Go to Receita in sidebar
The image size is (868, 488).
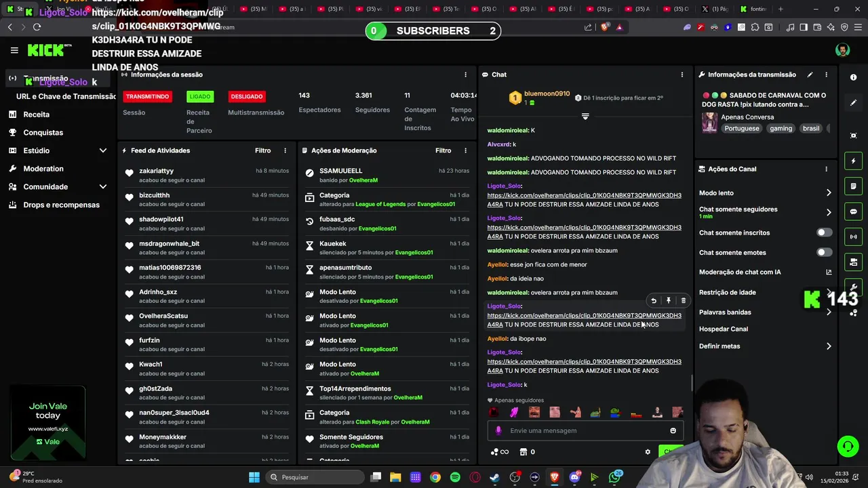click(x=37, y=115)
